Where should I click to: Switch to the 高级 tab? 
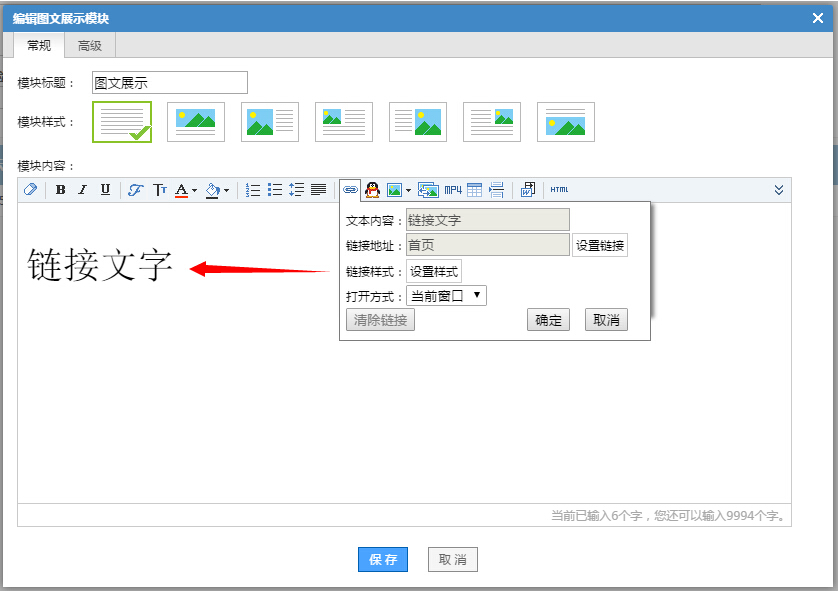point(90,45)
